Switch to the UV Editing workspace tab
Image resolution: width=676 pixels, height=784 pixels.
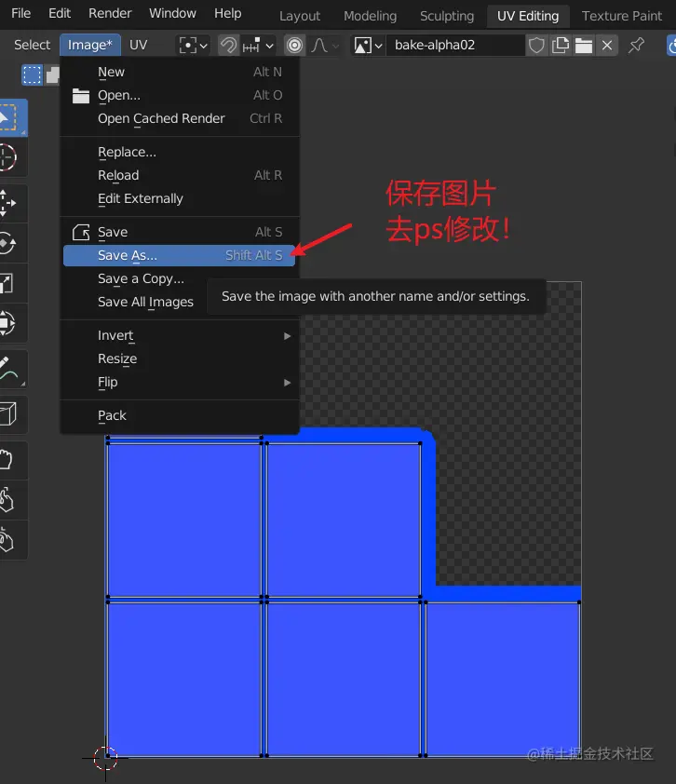528,16
